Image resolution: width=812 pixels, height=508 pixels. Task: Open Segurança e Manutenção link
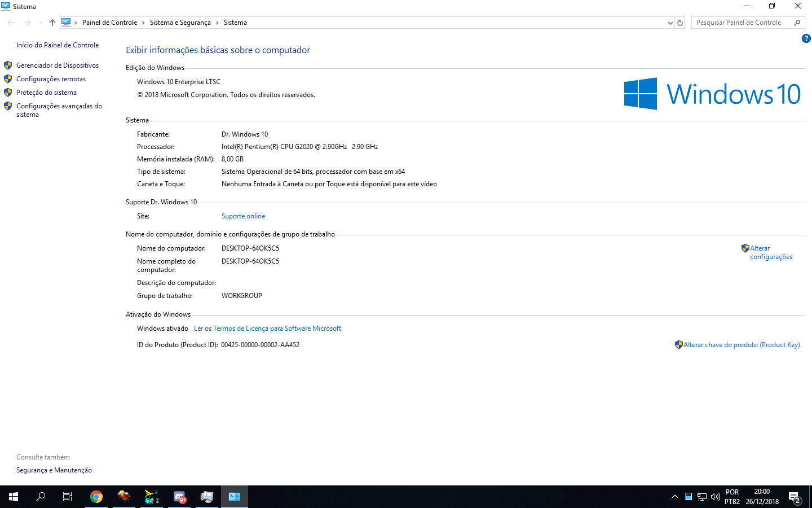(54, 470)
